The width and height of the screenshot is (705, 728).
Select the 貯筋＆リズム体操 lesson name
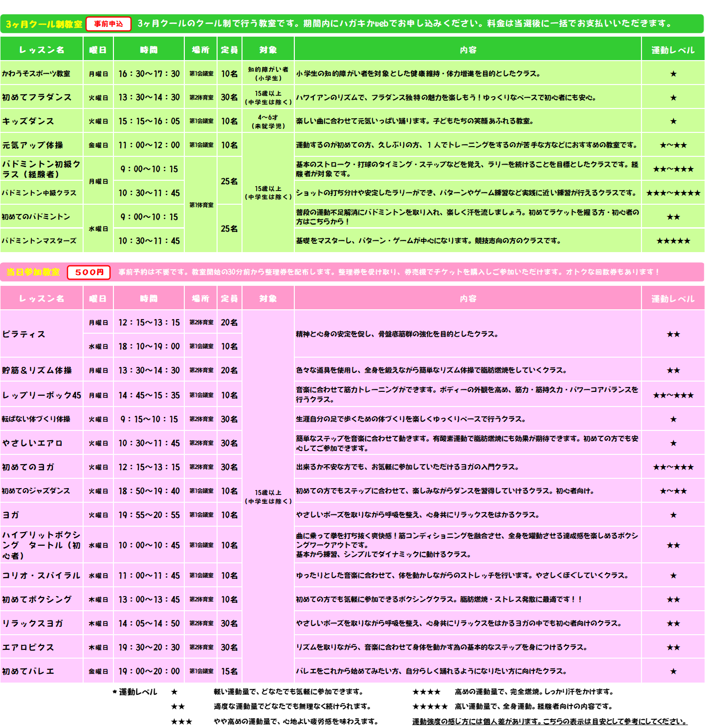pos(37,370)
